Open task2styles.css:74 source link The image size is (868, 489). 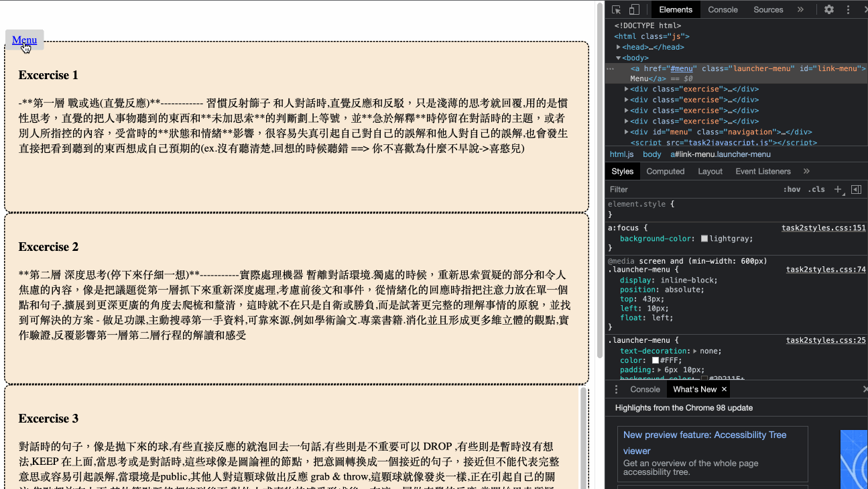click(826, 270)
